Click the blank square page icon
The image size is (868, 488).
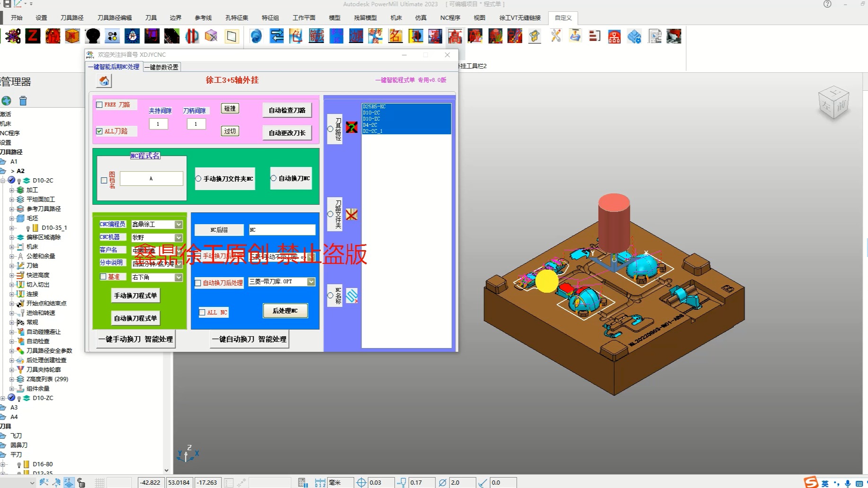pos(231,36)
